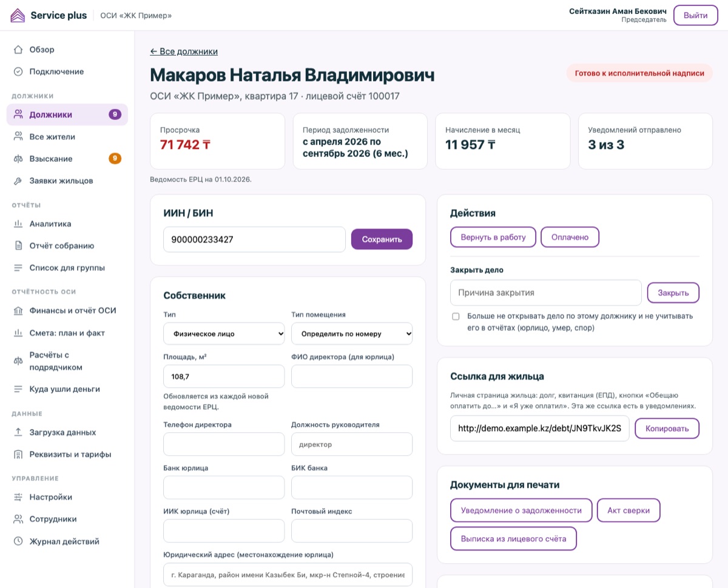Click the БИК банка field

[352, 487]
